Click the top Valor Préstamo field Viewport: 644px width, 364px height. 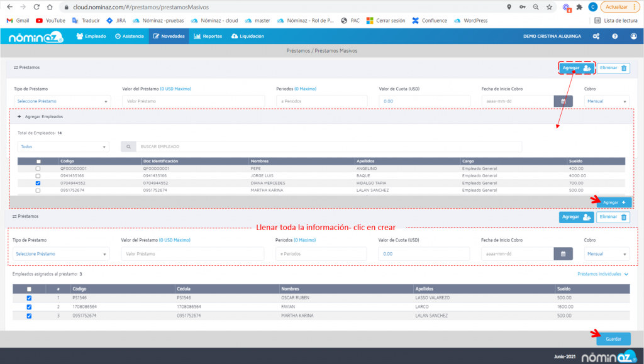click(x=194, y=101)
